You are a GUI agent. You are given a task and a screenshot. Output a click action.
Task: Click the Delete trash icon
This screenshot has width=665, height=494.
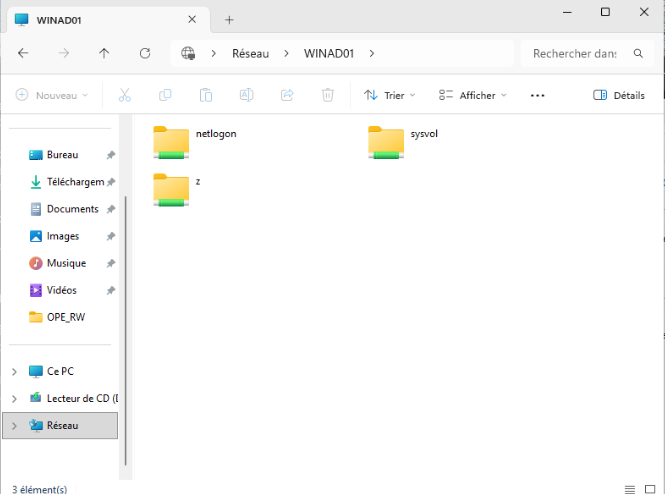[328, 95]
